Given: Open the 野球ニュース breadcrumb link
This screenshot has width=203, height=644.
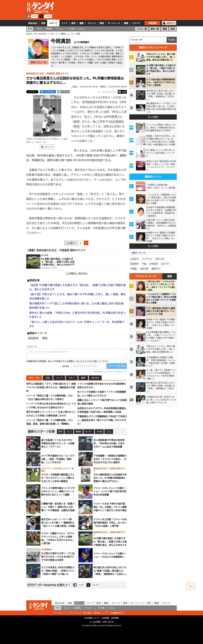Looking at the screenshot, I should [67, 34].
